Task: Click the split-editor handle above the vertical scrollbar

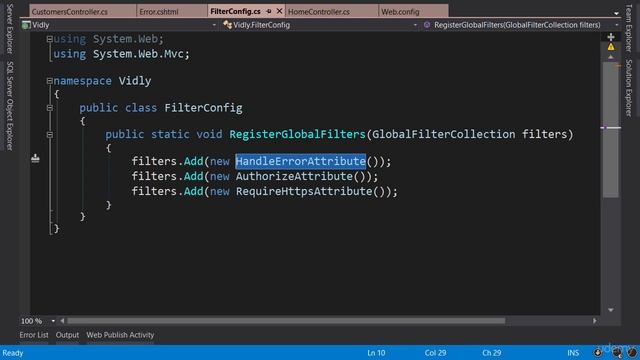Action: pyautogui.click(x=611, y=37)
